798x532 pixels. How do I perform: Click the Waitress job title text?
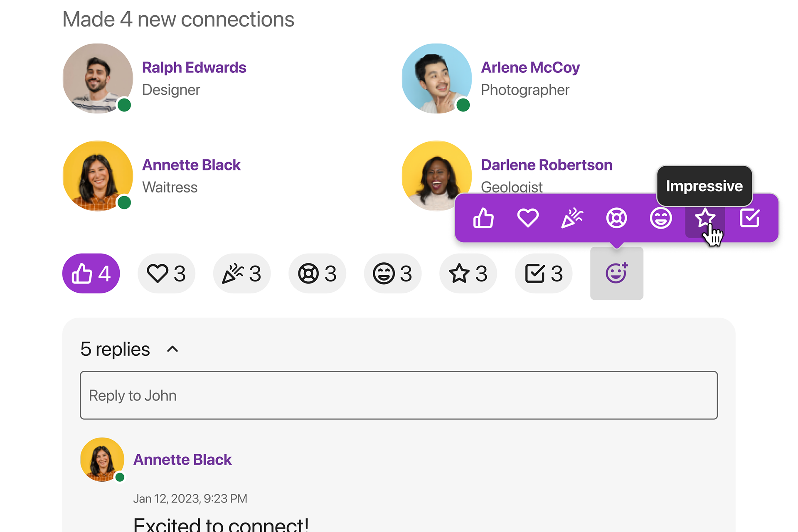click(170, 187)
